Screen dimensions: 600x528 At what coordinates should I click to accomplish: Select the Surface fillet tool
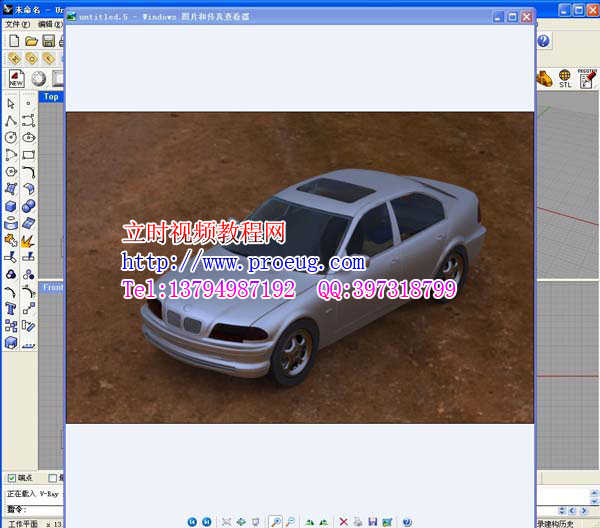click(28, 189)
